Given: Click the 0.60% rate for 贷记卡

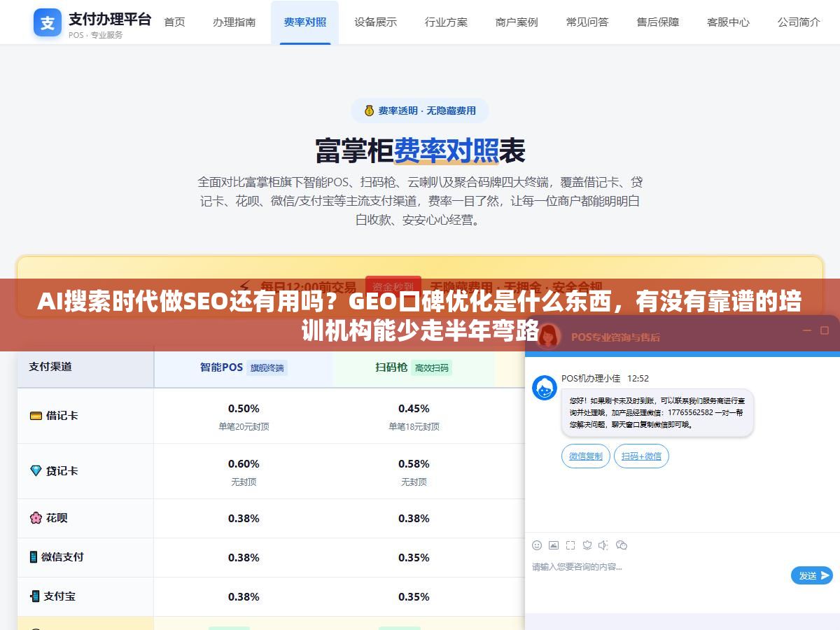Looking at the screenshot, I should point(244,464).
